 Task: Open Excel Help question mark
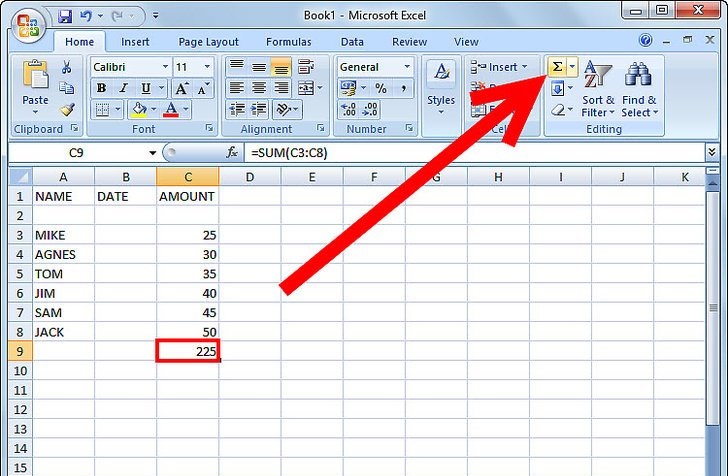(645, 40)
